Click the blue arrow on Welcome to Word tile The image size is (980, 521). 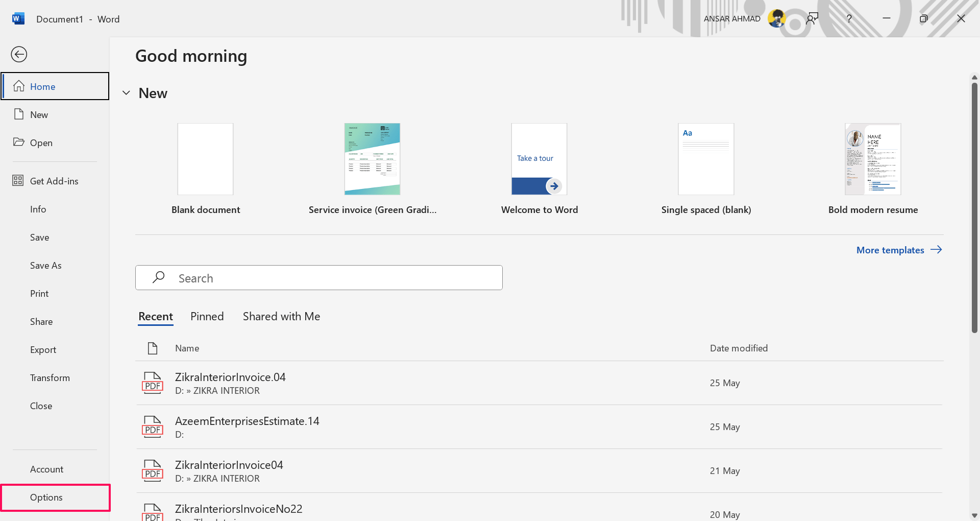pyautogui.click(x=554, y=186)
